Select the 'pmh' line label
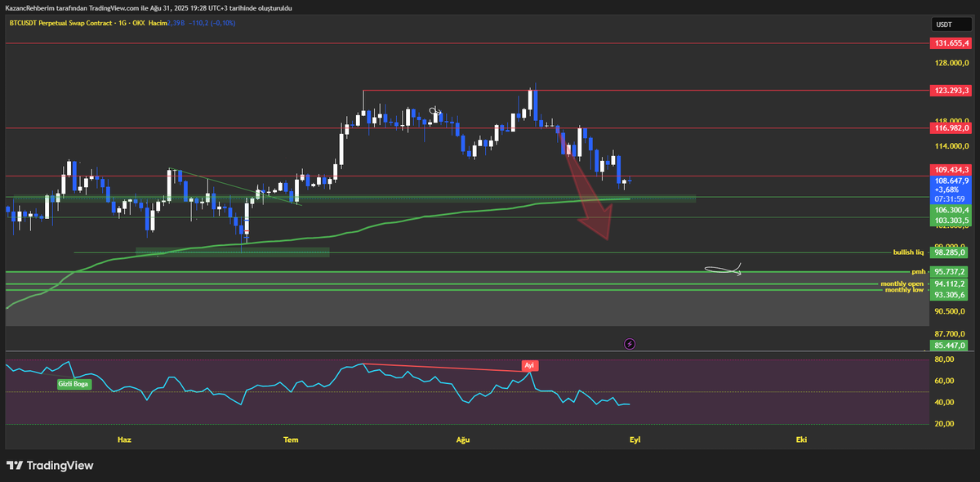The image size is (980, 482). point(918,271)
